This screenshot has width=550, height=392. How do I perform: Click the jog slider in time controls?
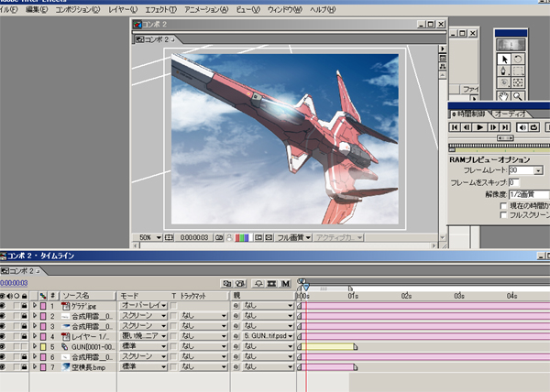[505, 138]
